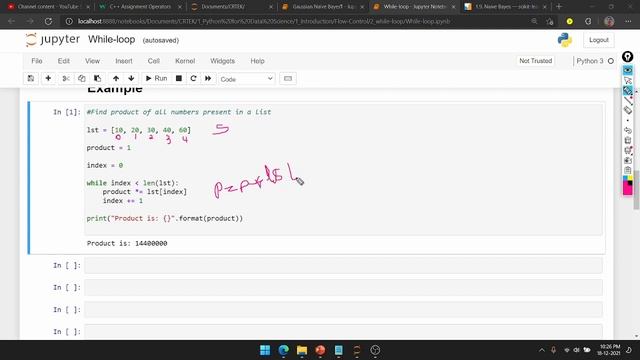Switch to the 1.9 Naive Bayes scikit tab
The height and width of the screenshot is (360, 640).
tap(506, 7)
